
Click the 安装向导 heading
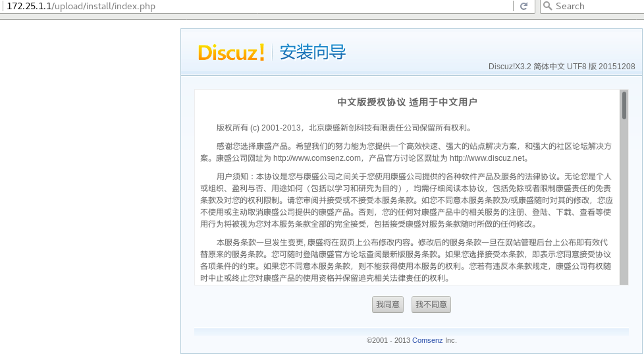pos(313,52)
